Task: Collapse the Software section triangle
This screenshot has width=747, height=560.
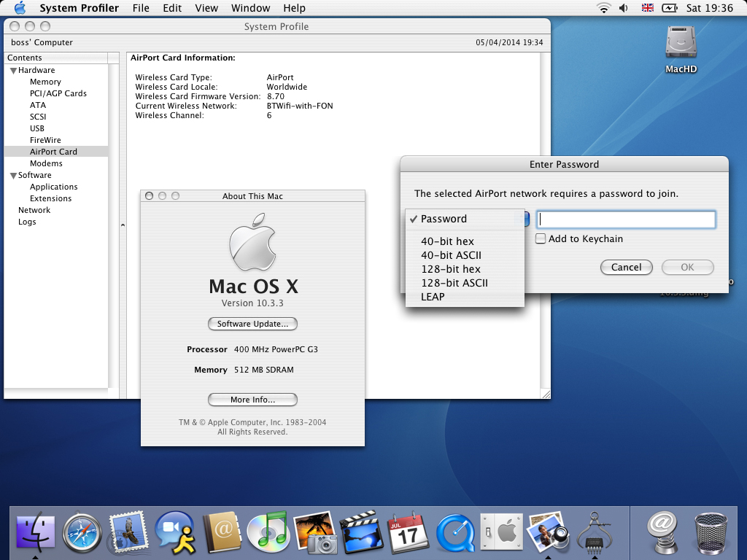Action: [x=13, y=175]
